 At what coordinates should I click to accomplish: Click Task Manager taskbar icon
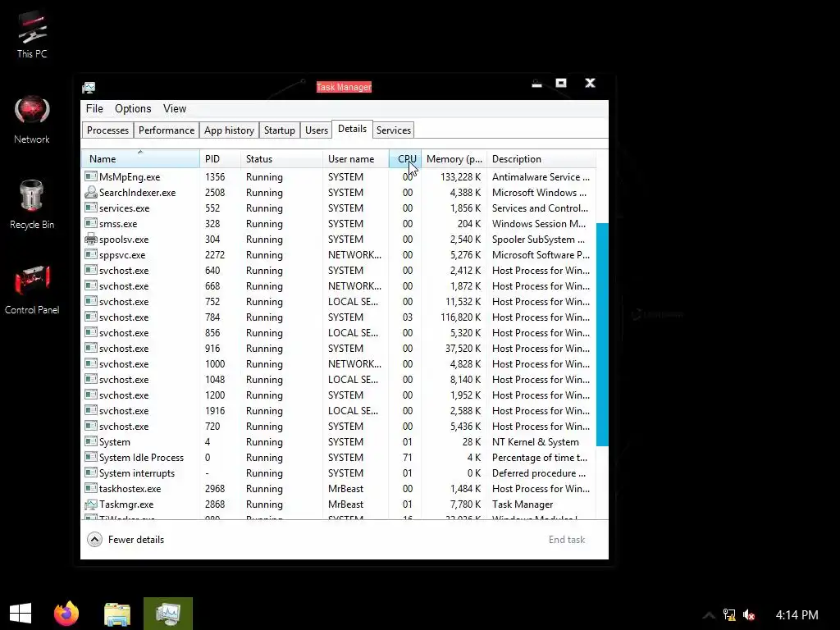[167, 614]
